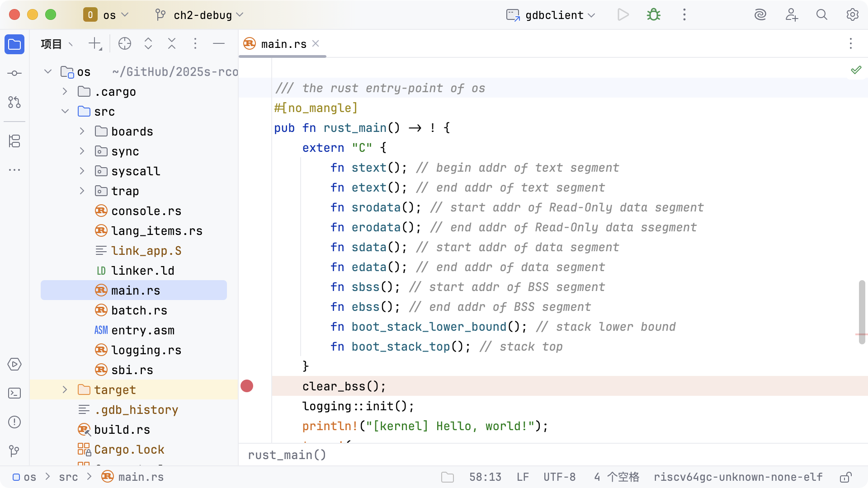Click the UTF-8 encoding in the status bar

559,477
